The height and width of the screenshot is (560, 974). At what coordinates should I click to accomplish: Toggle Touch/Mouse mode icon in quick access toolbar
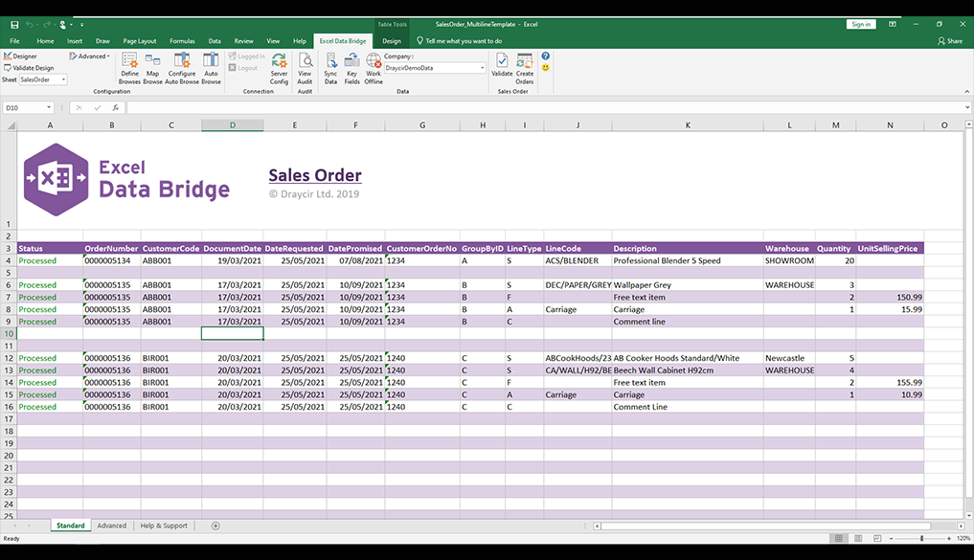(63, 25)
